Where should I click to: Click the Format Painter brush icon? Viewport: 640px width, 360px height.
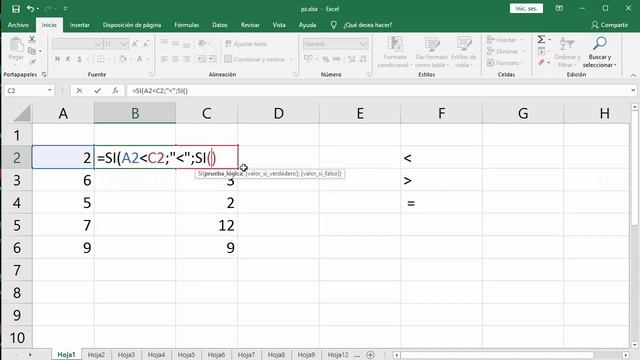[x=32, y=62]
